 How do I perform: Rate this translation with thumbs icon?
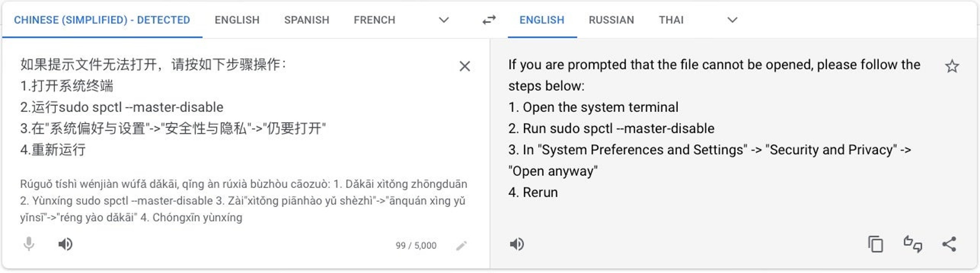913,244
